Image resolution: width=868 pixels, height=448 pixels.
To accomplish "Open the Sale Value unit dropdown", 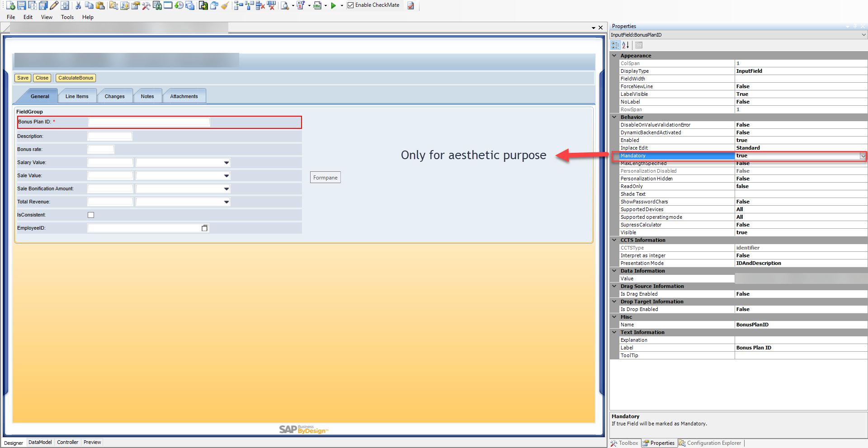I will (x=226, y=176).
